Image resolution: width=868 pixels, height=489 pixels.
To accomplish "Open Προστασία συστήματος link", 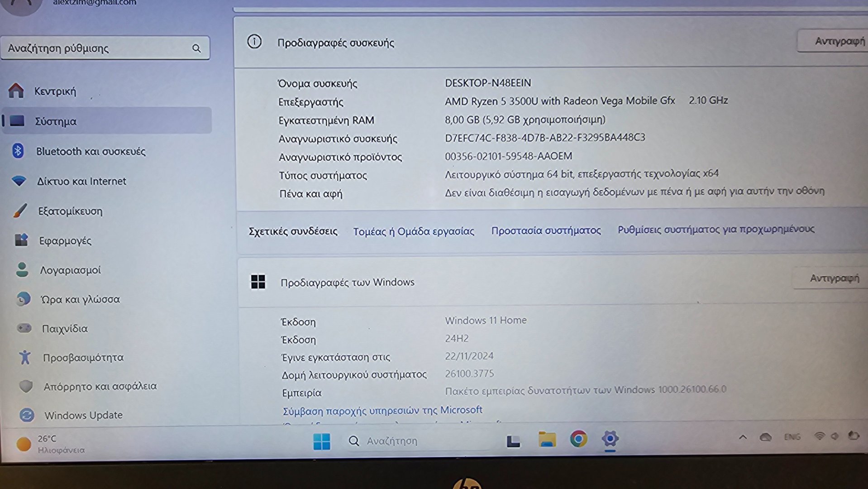I will pos(546,230).
